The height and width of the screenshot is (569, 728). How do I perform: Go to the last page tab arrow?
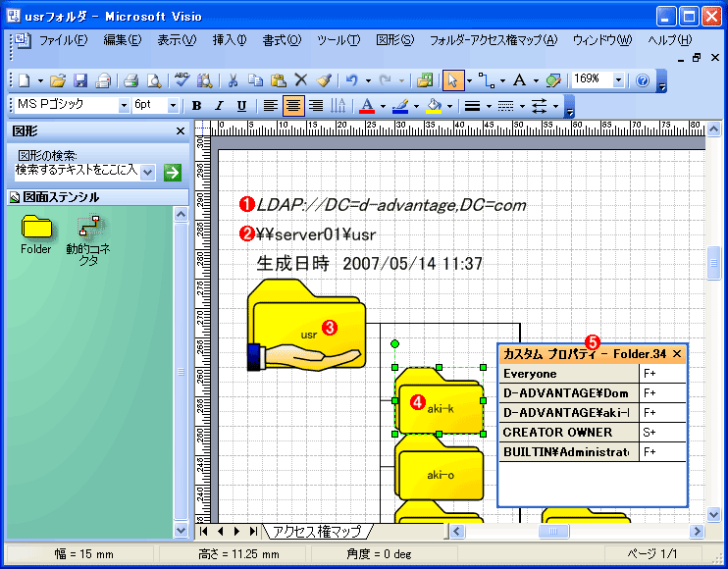(253, 531)
